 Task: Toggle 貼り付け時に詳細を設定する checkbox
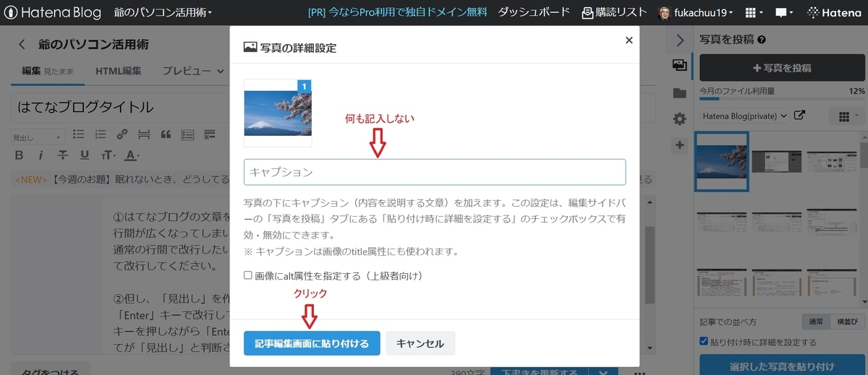[x=704, y=342]
